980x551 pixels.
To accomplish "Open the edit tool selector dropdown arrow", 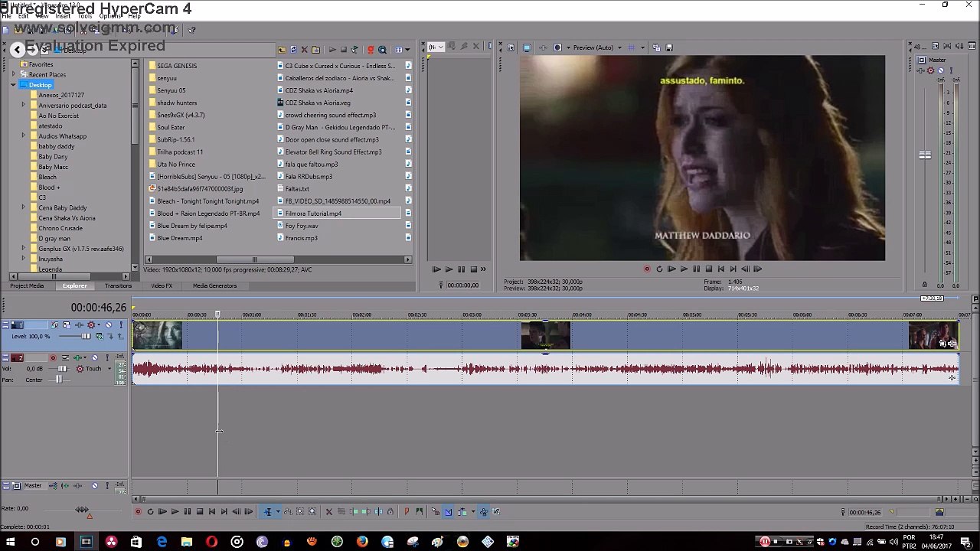I will coord(278,512).
